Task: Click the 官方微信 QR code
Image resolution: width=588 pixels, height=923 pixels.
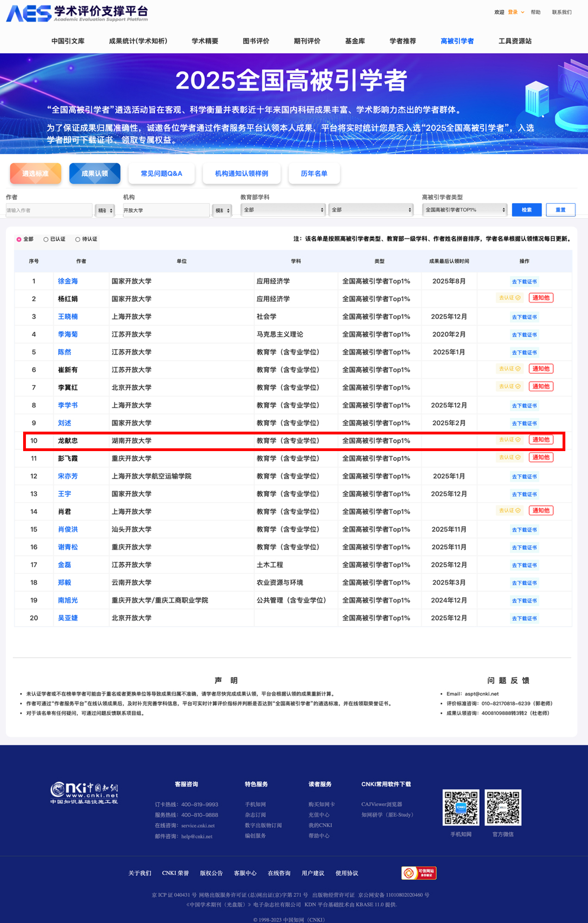Action: 503,807
